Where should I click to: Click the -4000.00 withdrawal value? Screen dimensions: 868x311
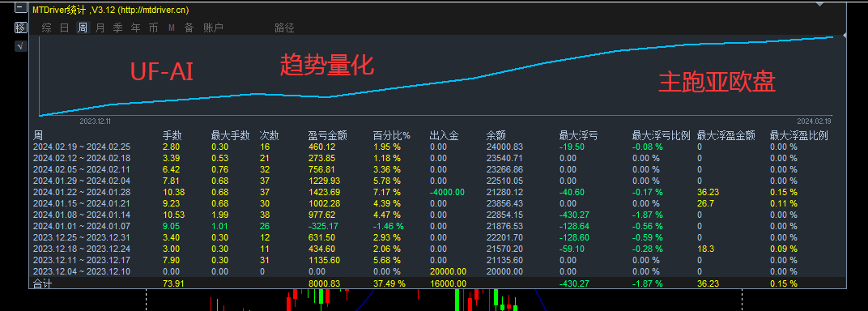click(x=447, y=192)
